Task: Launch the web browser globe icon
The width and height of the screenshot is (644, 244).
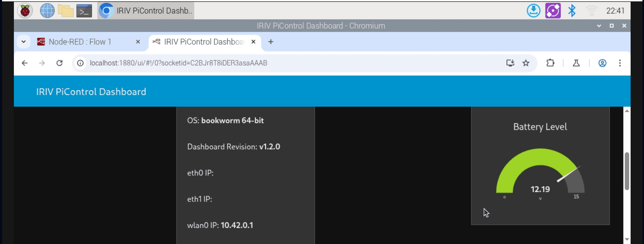Action: pos(47,11)
